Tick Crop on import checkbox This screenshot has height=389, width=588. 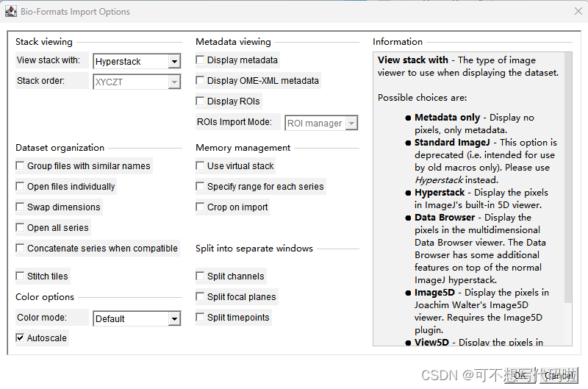(200, 207)
